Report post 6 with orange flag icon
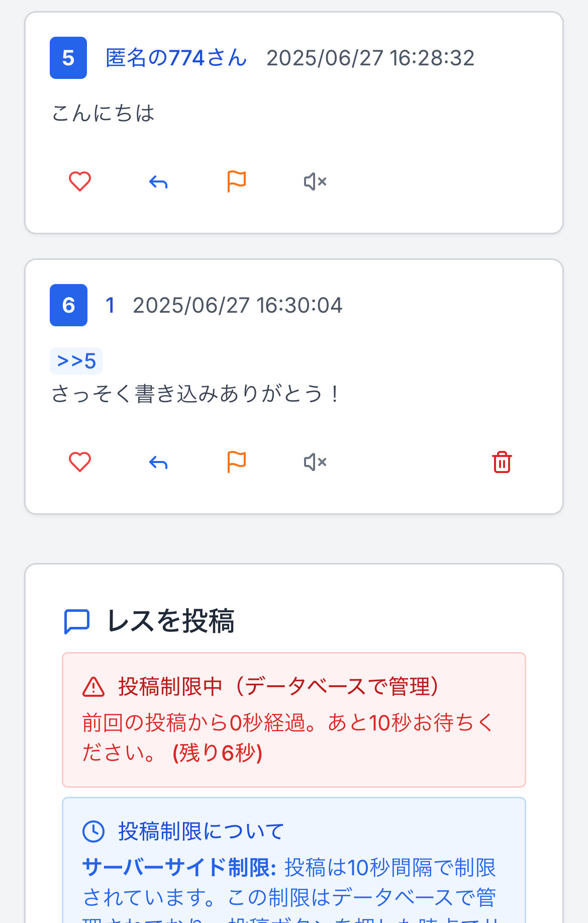 pos(237,462)
